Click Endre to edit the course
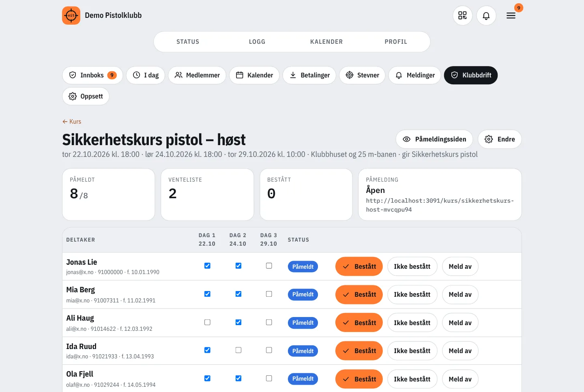This screenshot has width=584, height=392. [500, 139]
